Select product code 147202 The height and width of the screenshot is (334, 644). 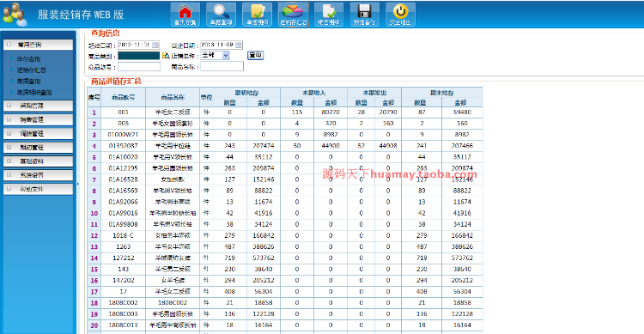(123, 280)
